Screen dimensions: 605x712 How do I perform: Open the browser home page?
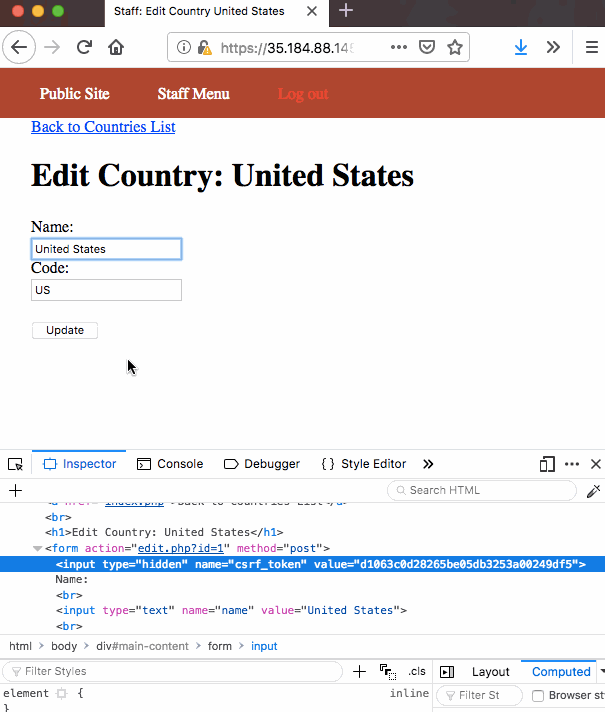tap(116, 47)
